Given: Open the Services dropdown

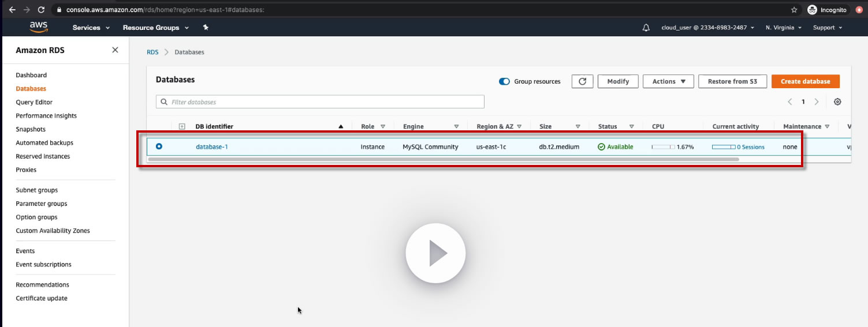Looking at the screenshot, I should pos(91,28).
